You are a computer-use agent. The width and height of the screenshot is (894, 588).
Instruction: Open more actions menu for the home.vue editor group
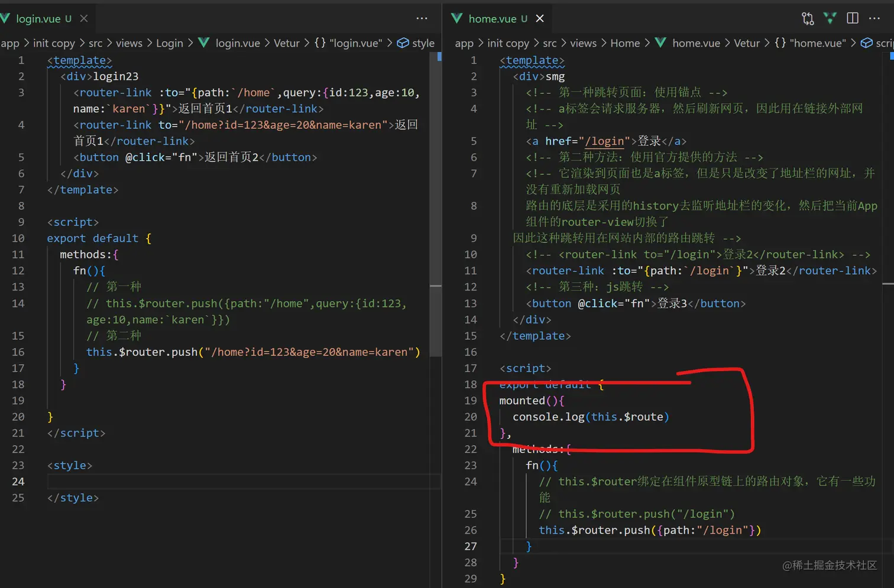(x=874, y=18)
